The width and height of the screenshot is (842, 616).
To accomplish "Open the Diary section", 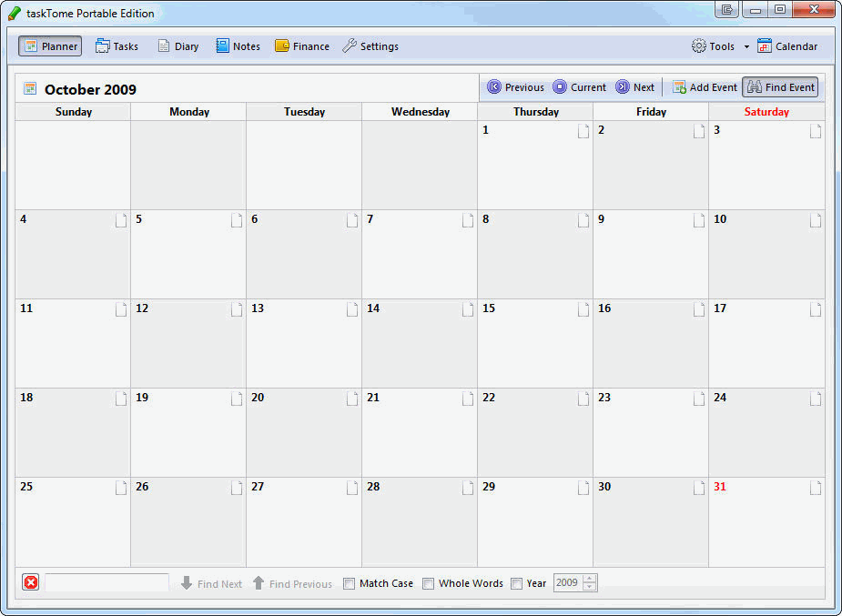I will (178, 46).
